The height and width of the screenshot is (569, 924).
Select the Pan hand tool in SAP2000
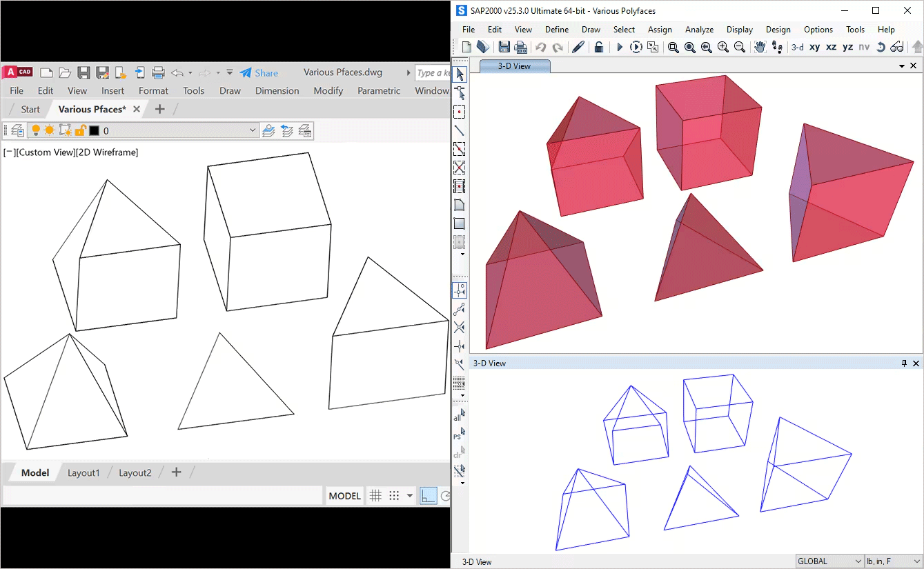tap(760, 47)
